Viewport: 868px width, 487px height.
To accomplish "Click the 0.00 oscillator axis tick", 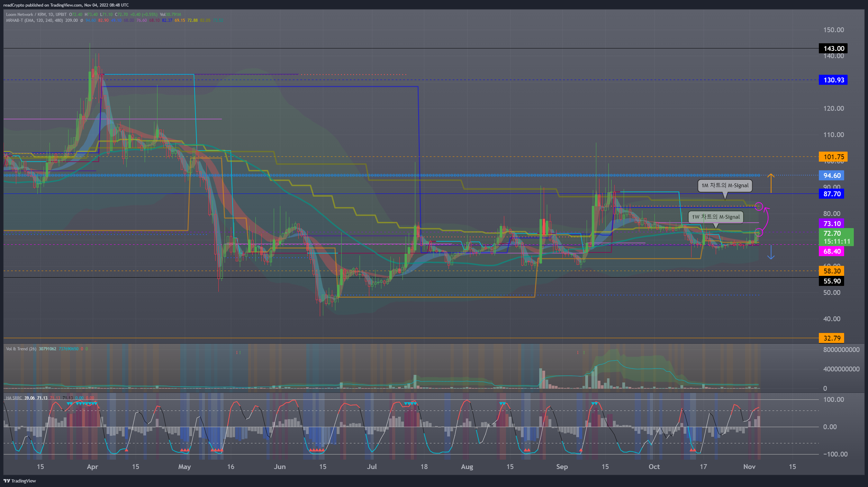I will pos(830,427).
